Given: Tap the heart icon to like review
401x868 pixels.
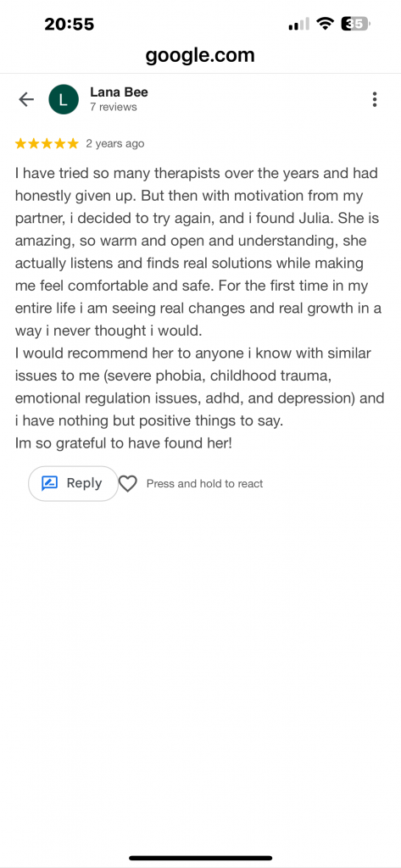Looking at the screenshot, I should tap(128, 484).
